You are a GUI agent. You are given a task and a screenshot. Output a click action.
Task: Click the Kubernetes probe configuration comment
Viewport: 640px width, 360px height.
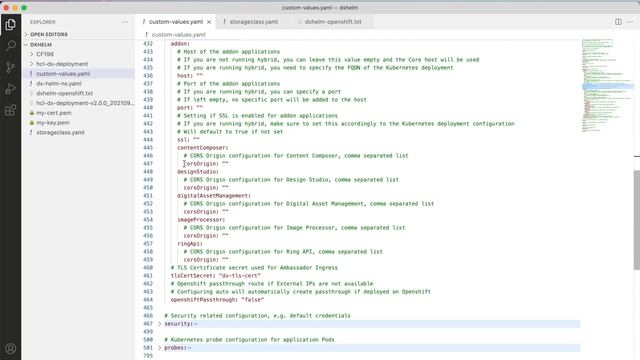(249, 340)
